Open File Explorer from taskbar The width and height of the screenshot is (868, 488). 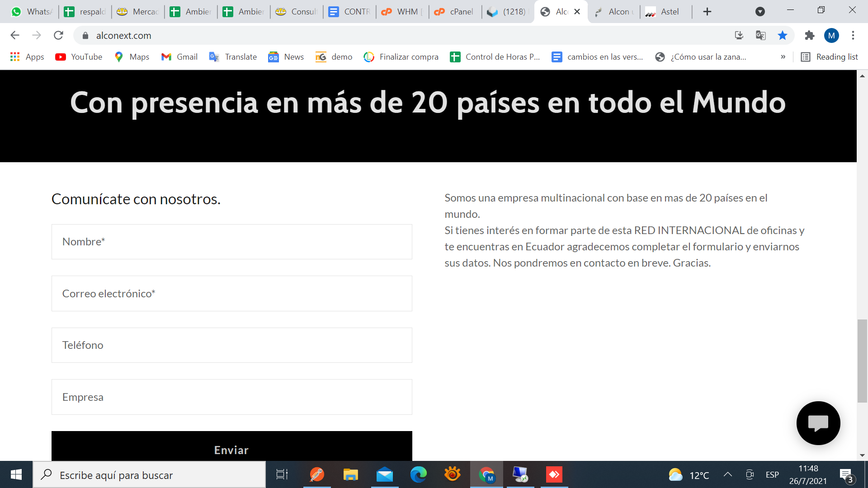(x=350, y=474)
